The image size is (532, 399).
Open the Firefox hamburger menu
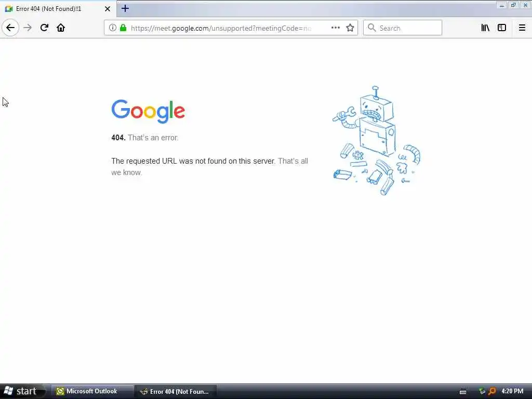point(522,28)
